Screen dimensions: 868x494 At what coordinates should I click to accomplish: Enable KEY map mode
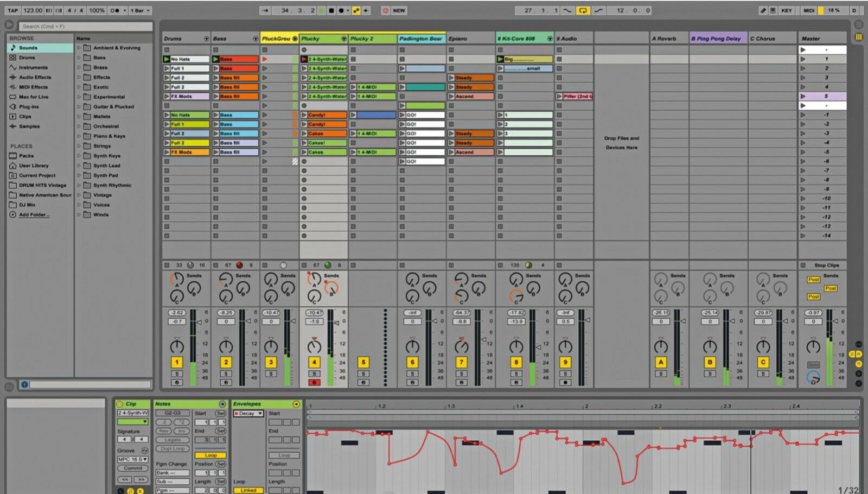(x=786, y=10)
